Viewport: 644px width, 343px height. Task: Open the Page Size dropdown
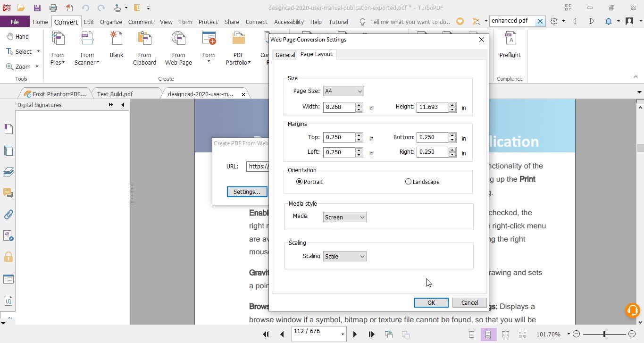pyautogui.click(x=343, y=91)
